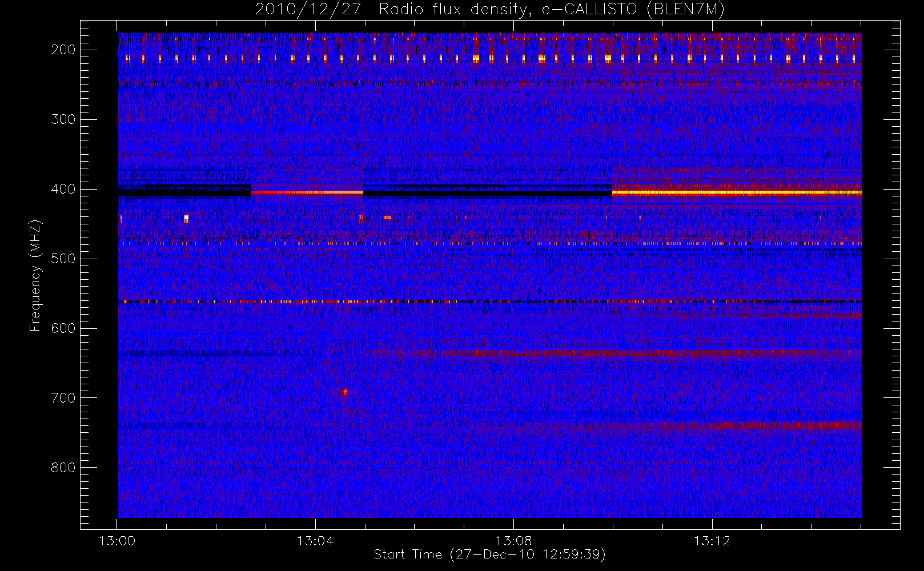This screenshot has height=571, width=924.
Task: Click the red emission band near 405 MHz around 13:03
Action: coord(307,192)
